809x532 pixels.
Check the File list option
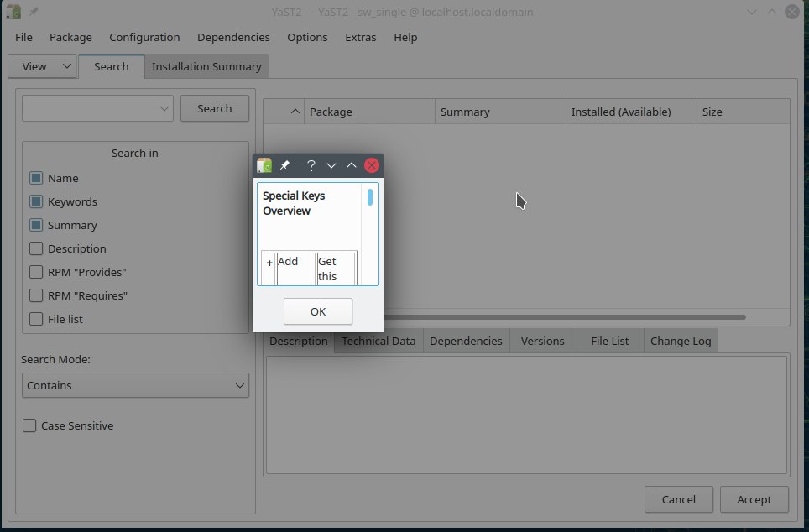36,319
